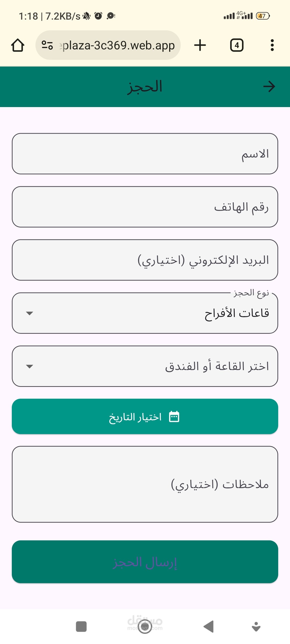This screenshot has width=290, height=644.
Task: Tap calendar icon in date button
Action: [x=174, y=417]
